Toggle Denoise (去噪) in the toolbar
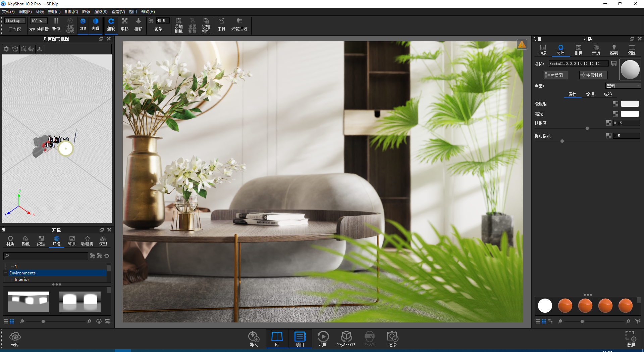 96,25
